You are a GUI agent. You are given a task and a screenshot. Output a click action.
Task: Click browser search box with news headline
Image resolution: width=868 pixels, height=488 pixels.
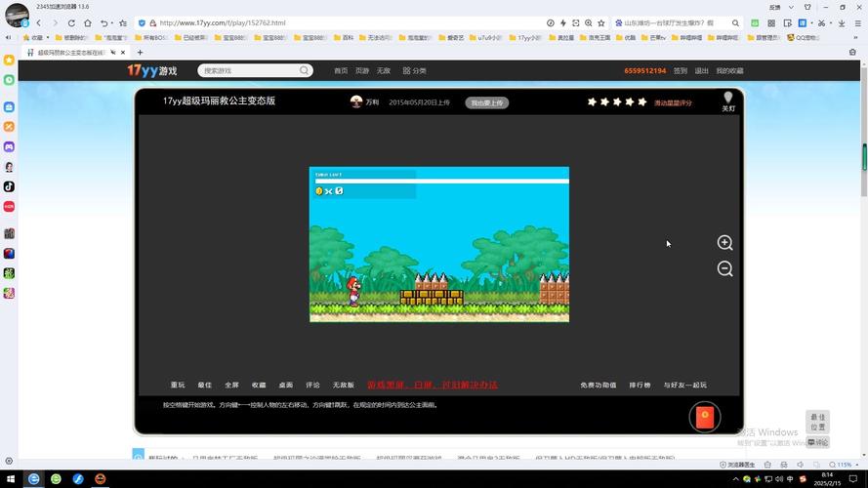pos(669,23)
